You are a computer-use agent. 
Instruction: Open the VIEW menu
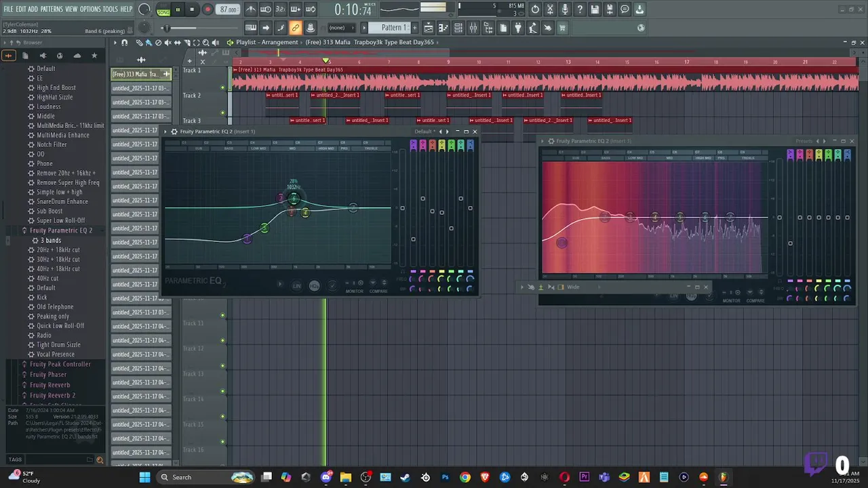tap(71, 9)
